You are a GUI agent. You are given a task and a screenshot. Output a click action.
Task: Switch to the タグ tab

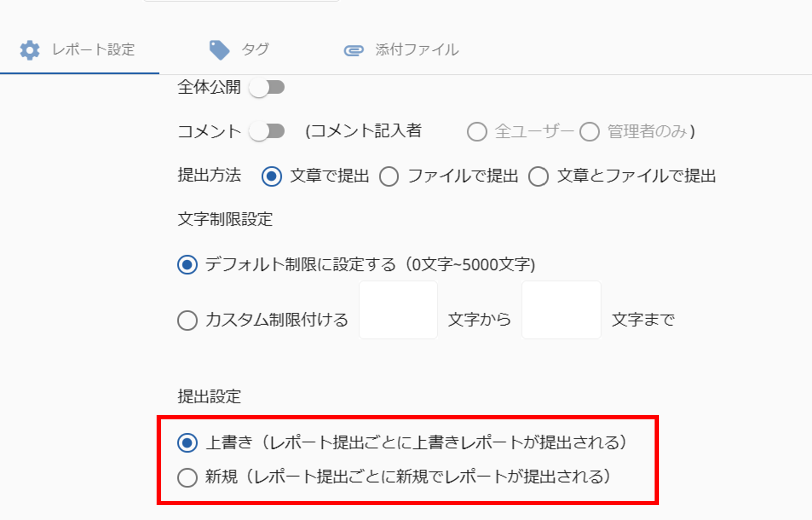click(239, 50)
